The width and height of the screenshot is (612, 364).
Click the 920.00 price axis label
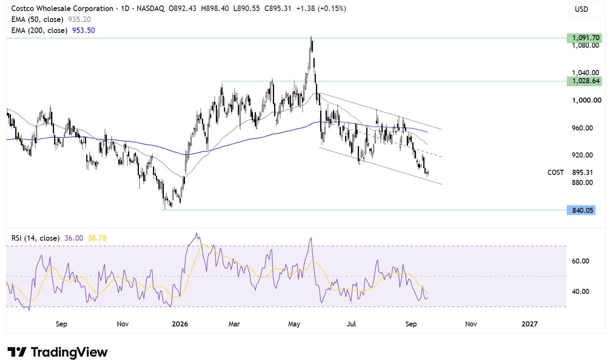582,155
